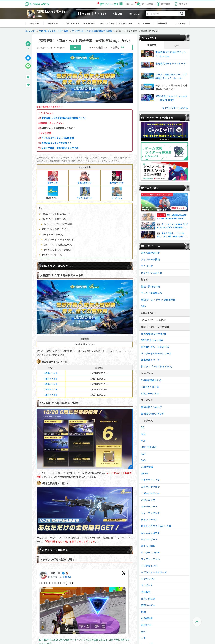Open the ホーム link in top bar

tap(130, 4)
